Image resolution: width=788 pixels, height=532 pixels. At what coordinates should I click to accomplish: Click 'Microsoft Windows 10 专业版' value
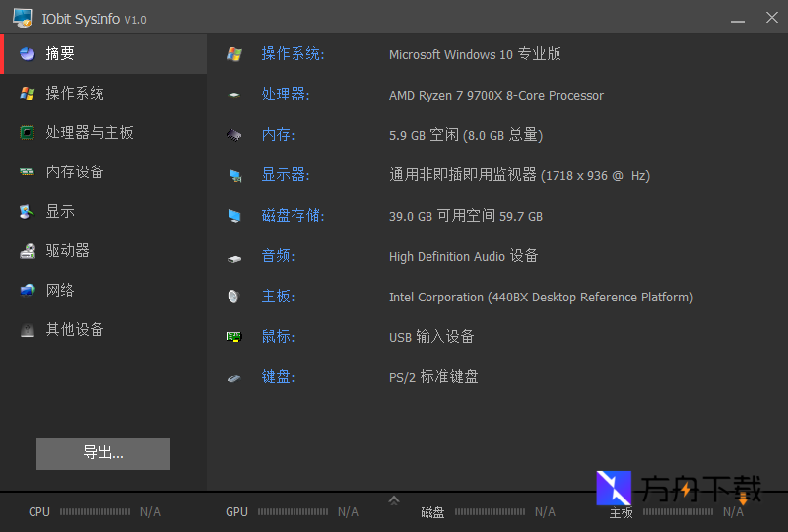pyautogui.click(x=475, y=54)
